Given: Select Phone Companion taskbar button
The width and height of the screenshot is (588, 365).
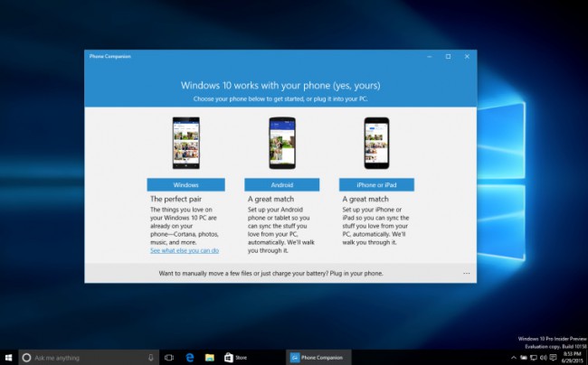Looking at the screenshot, I should coord(318,358).
